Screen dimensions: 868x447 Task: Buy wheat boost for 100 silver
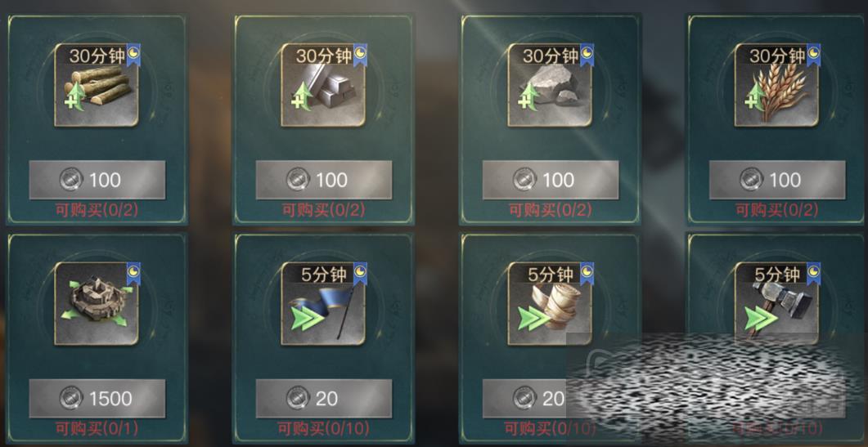click(777, 180)
